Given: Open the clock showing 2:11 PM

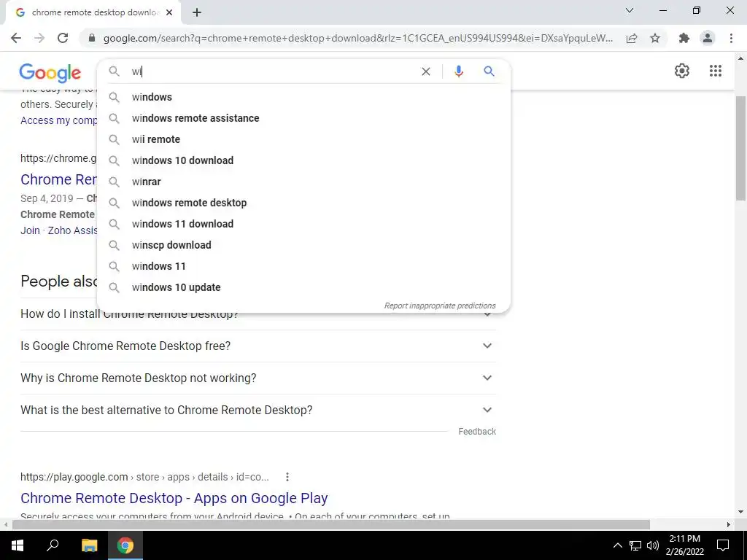Looking at the screenshot, I should tap(684, 545).
